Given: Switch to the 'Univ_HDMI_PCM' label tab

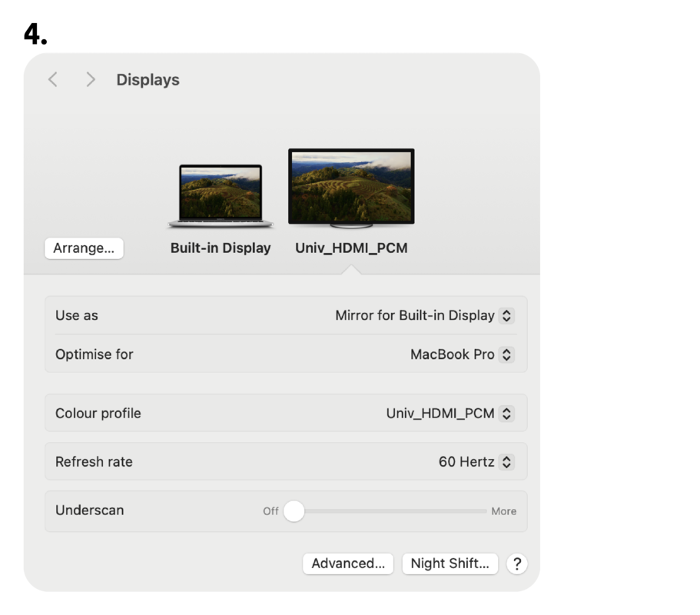Looking at the screenshot, I should [x=351, y=248].
